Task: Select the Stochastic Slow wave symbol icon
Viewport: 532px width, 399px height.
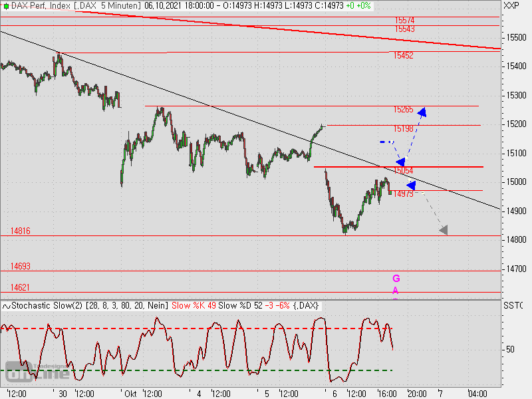Action: 6,306
